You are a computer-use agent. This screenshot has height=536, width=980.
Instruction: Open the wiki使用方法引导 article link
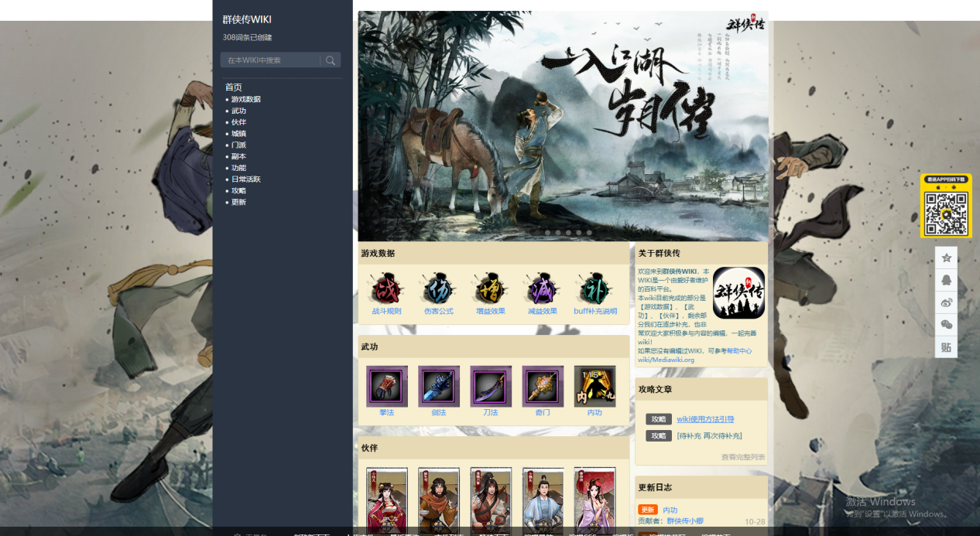(x=705, y=419)
